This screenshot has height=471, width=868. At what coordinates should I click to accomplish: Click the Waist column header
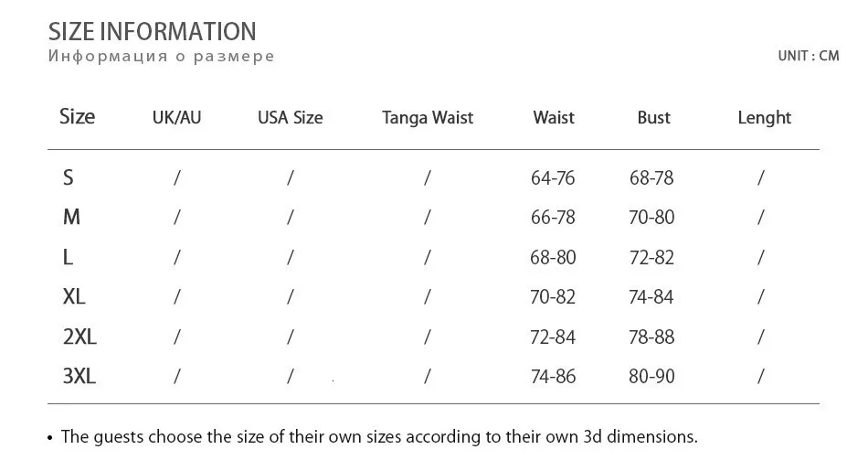click(x=554, y=117)
